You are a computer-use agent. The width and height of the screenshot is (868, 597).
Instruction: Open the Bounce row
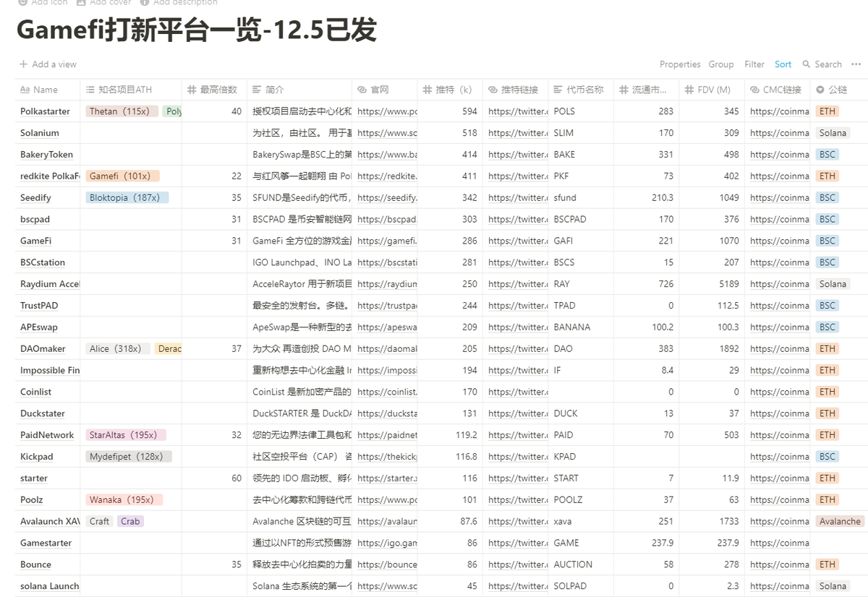point(35,564)
